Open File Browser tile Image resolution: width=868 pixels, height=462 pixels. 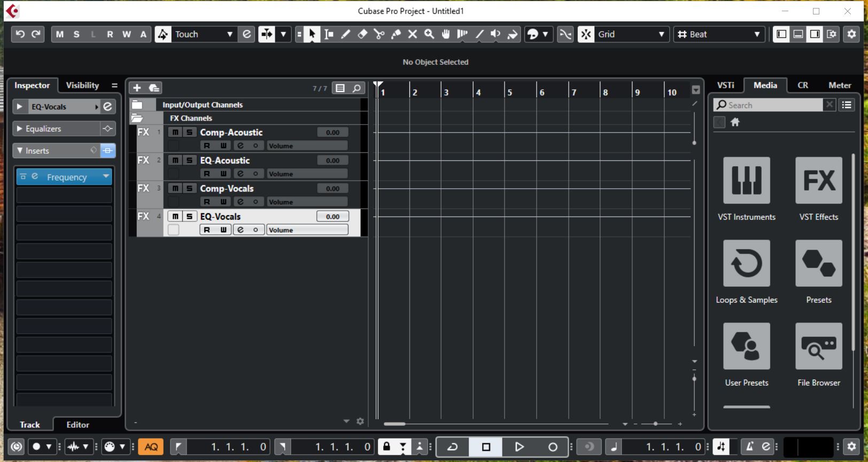(x=819, y=346)
